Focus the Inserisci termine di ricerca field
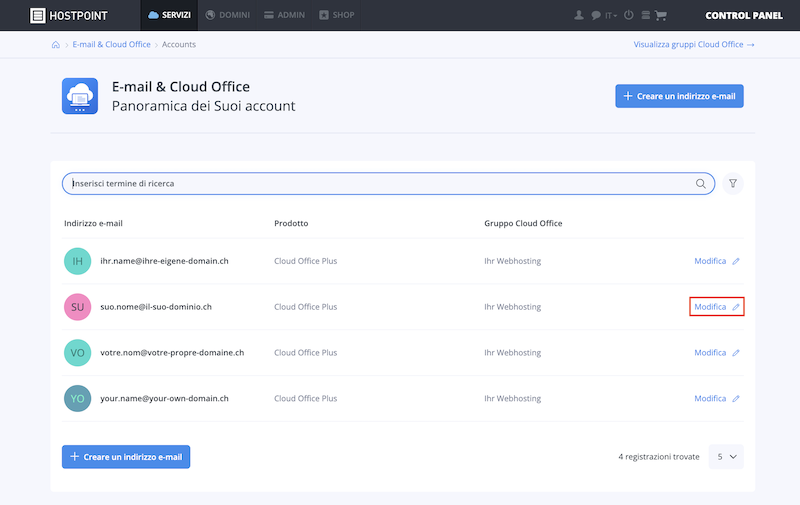 tap(388, 184)
